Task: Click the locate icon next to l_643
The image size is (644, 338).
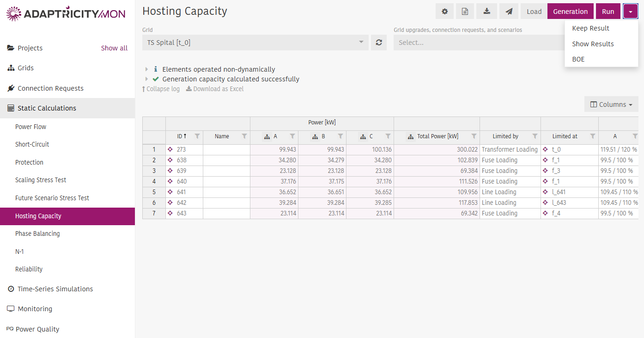Action: pos(546,203)
